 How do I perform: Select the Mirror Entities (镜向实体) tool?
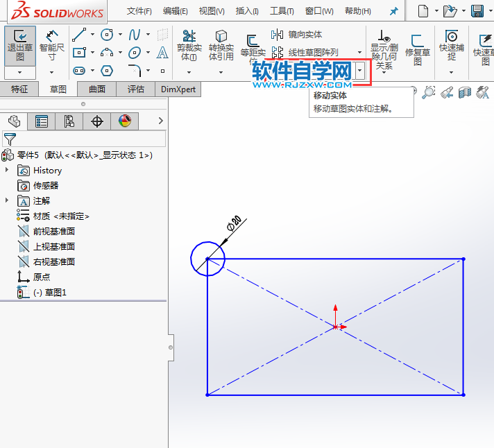point(297,35)
